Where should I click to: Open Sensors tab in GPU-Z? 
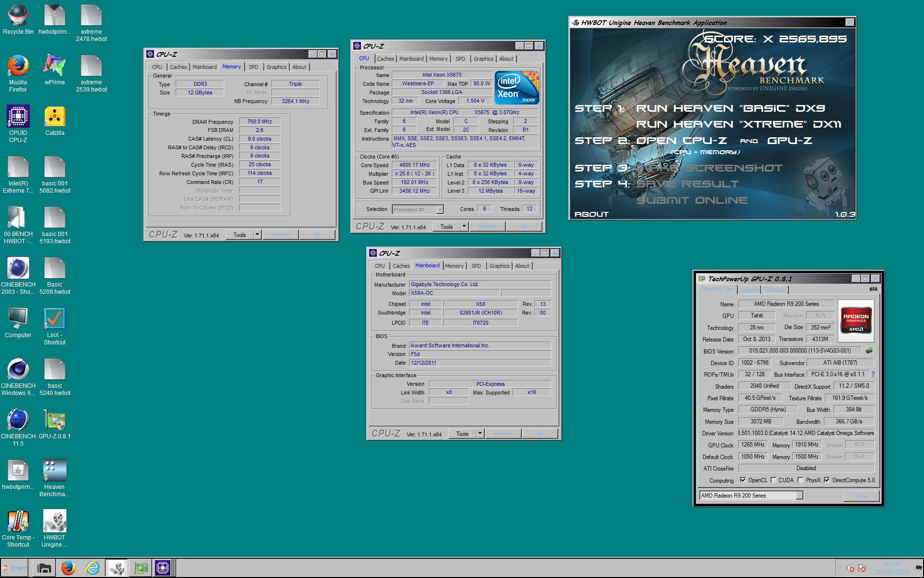[748, 290]
